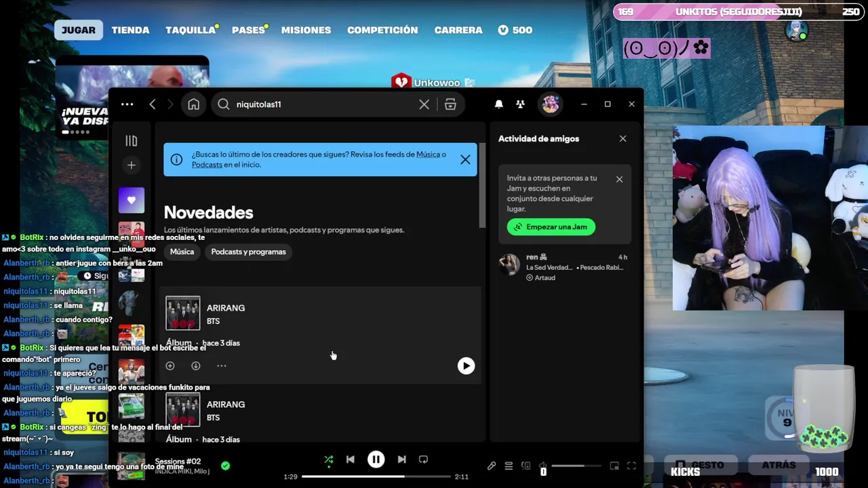Open Artaud album in friend activity
Viewport: 868px width, 488px height.
(x=545, y=278)
